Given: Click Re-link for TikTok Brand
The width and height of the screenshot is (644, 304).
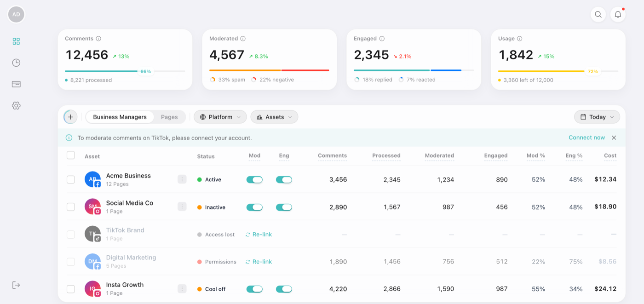Looking at the screenshot, I should 259,234.
